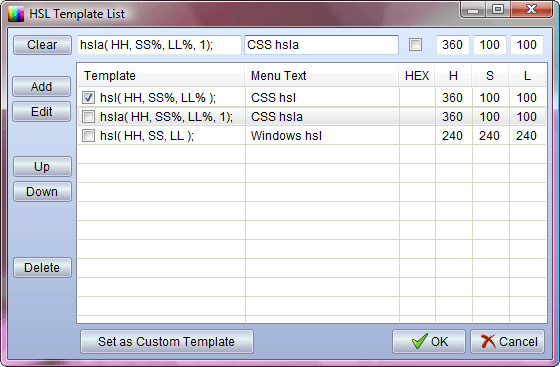Click Set as Custom Template button

point(167,342)
